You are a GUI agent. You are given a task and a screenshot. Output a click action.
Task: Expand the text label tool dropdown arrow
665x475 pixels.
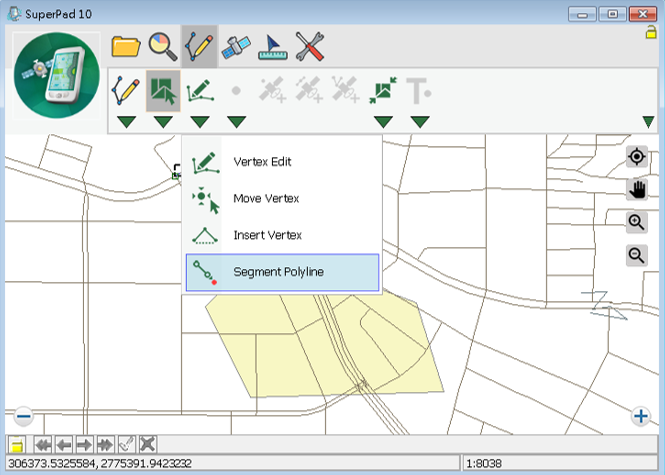click(420, 122)
